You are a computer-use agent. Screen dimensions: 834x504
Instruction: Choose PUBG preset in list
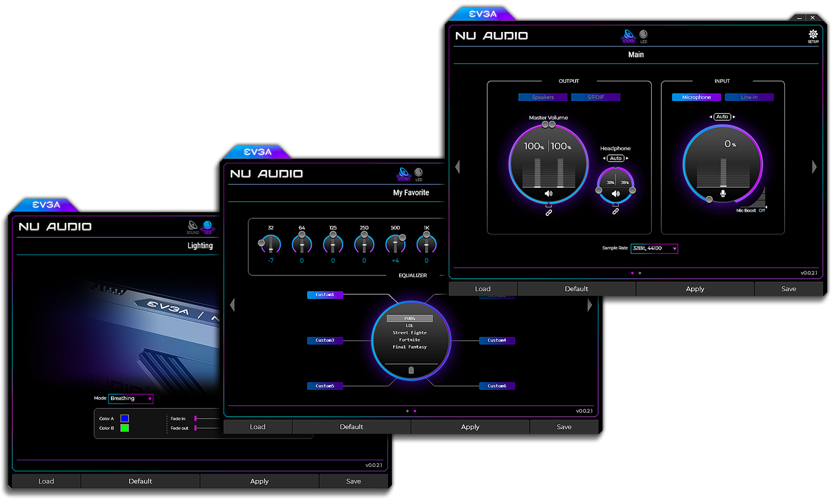410,319
